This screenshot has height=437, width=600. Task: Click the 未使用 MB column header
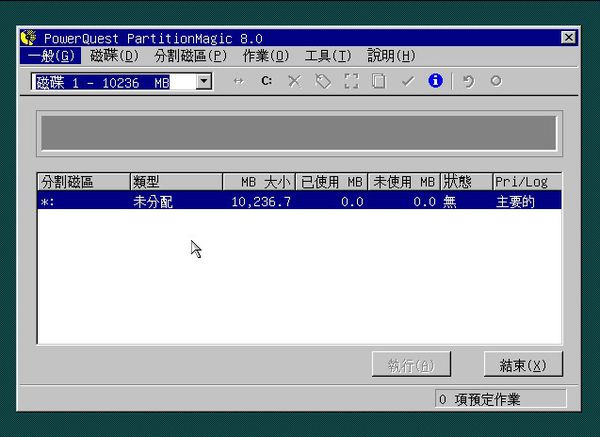(404, 181)
